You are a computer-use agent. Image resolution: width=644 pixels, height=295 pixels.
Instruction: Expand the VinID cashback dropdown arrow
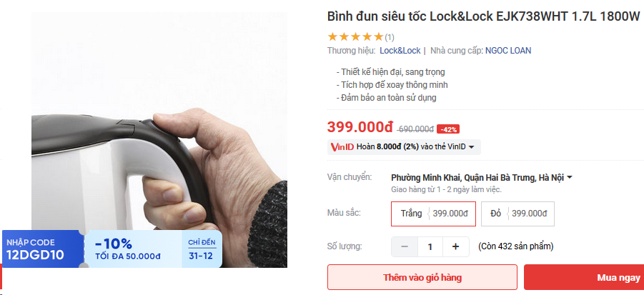tap(472, 147)
